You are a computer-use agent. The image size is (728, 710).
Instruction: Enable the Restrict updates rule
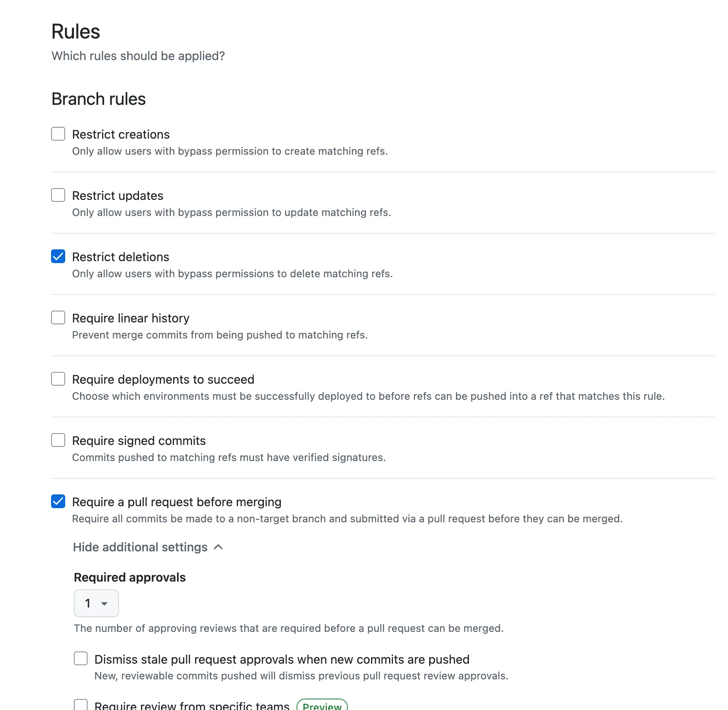coord(58,195)
